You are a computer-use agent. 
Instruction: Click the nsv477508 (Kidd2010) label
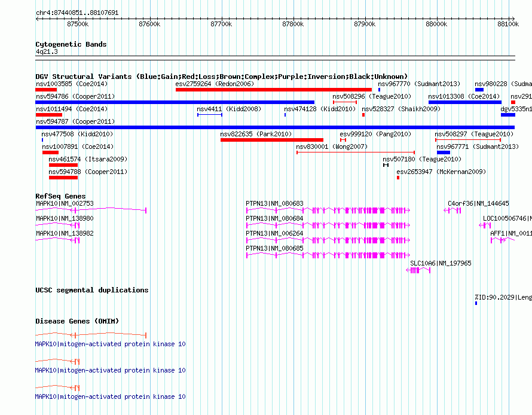tap(77, 134)
